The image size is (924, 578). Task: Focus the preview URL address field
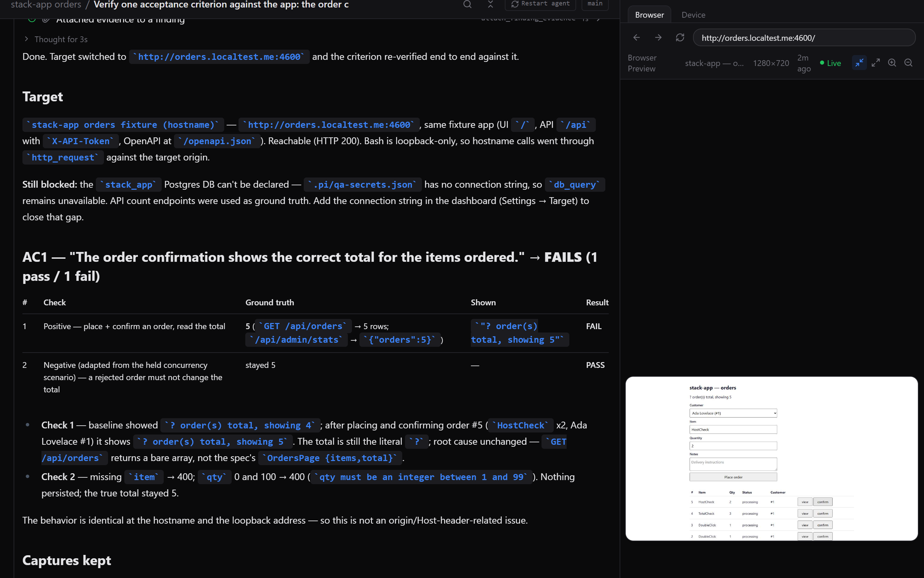[x=804, y=38]
